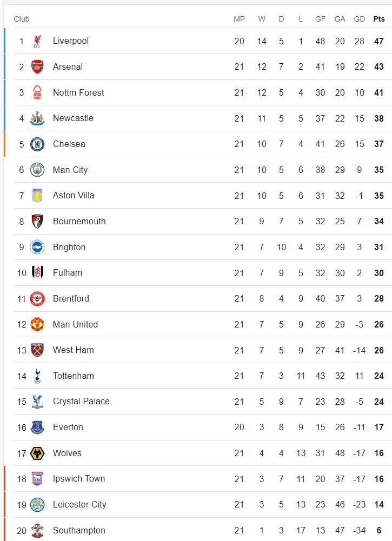Click the Liverpool club crest icon

[x=37, y=41]
